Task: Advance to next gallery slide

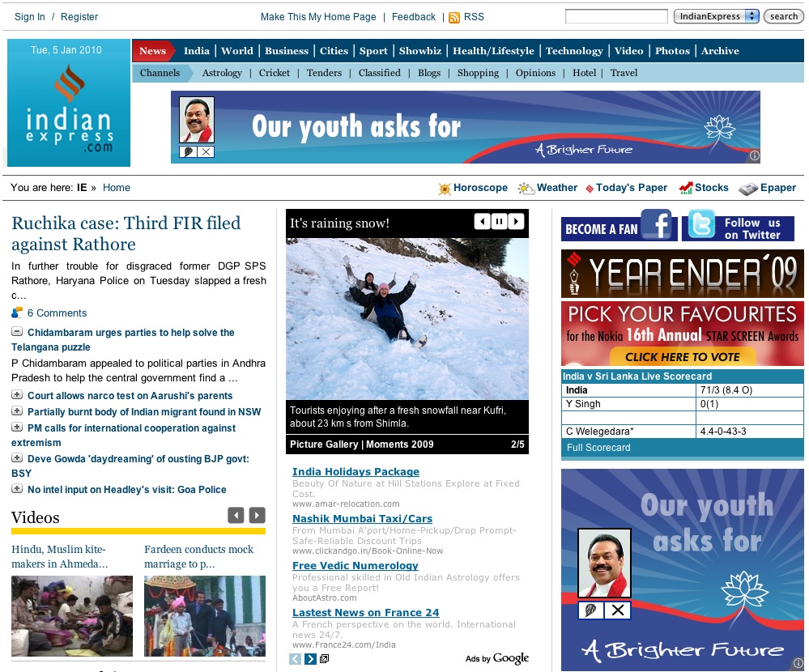Action: pyautogui.click(x=516, y=222)
